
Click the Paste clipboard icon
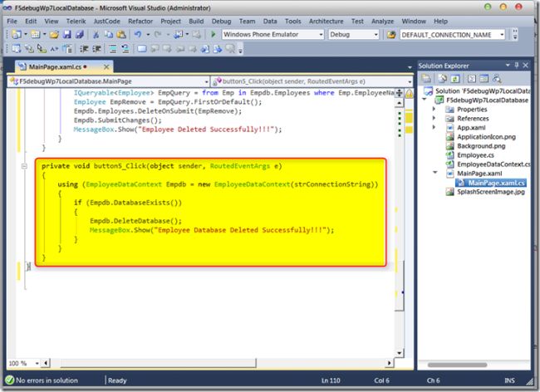121,34
